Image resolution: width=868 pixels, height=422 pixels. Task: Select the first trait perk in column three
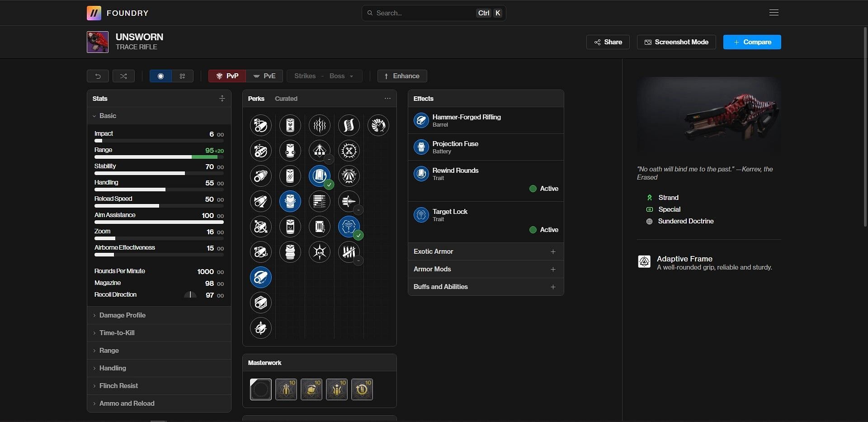tap(320, 125)
